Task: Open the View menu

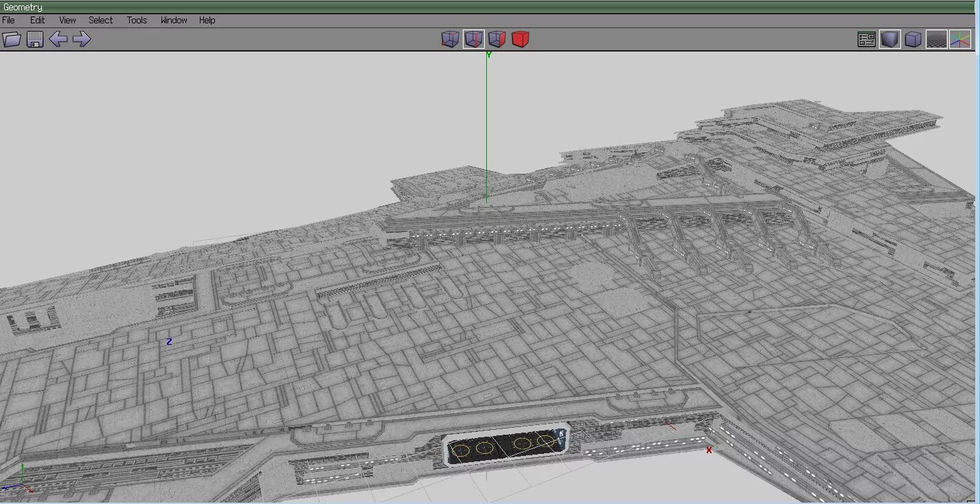Action: (67, 20)
